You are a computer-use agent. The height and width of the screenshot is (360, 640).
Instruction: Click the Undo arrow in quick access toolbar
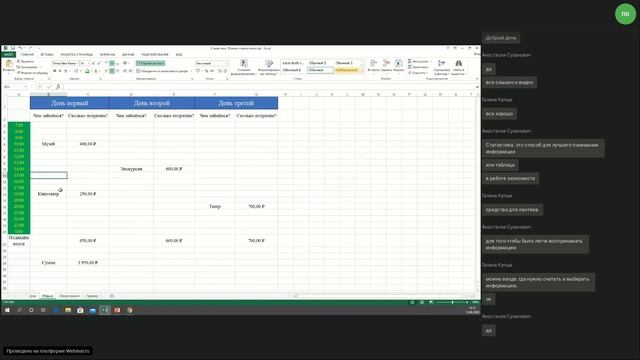(x=20, y=48)
